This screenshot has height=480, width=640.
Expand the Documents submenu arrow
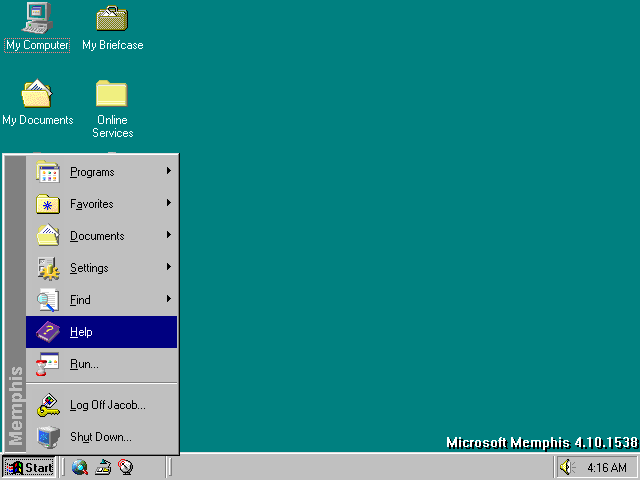pos(169,235)
